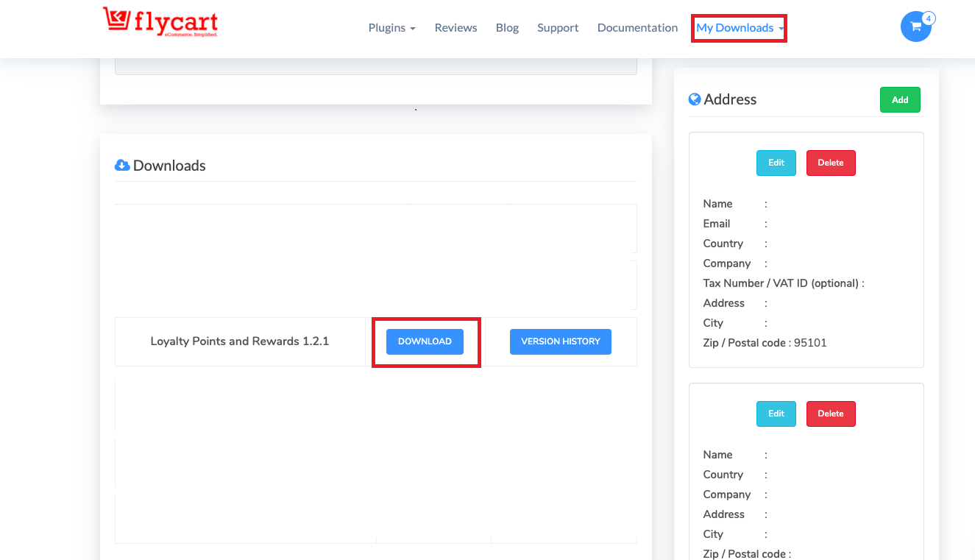Click the globe icon beside Address
The width and height of the screenshot is (975, 560).
[695, 99]
